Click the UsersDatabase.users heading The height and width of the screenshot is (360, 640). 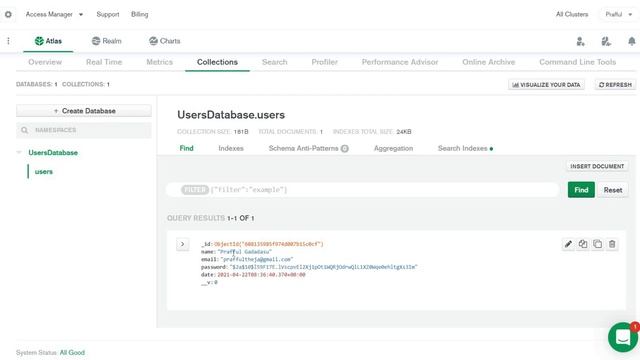click(231, 115)
